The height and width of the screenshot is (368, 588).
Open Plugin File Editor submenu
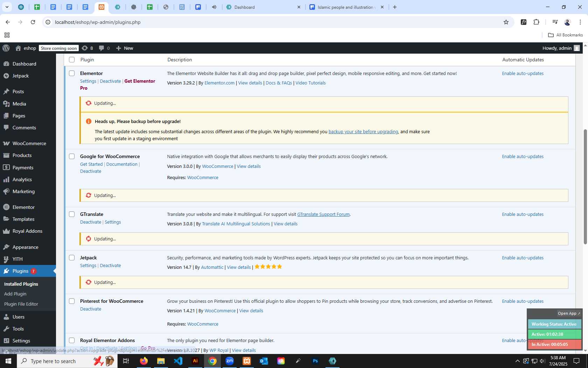[21, 304]
